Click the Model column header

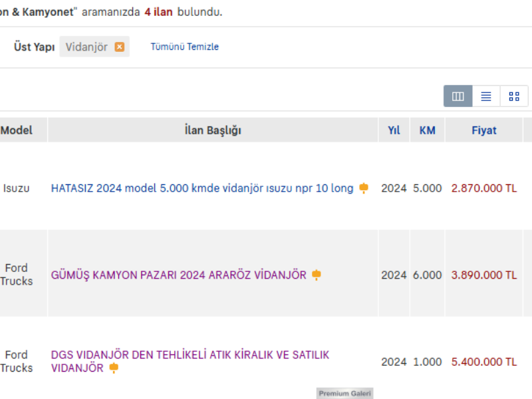(16, 130)
